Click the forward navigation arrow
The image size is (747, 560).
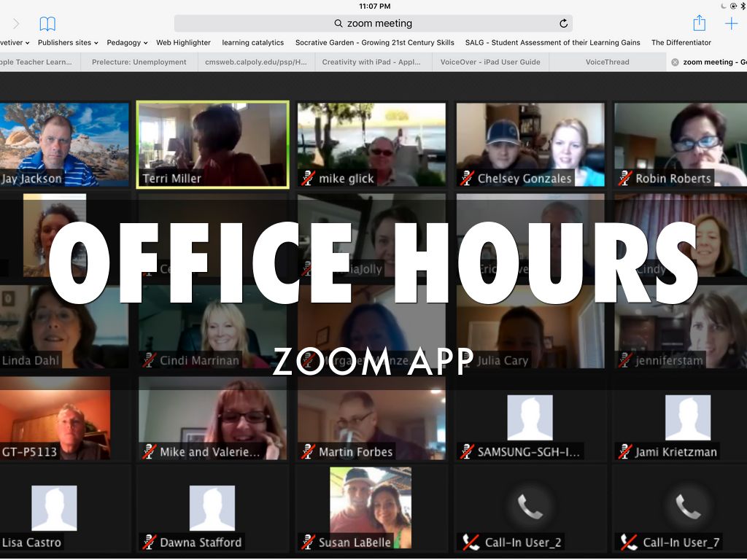tap(16, 24)
